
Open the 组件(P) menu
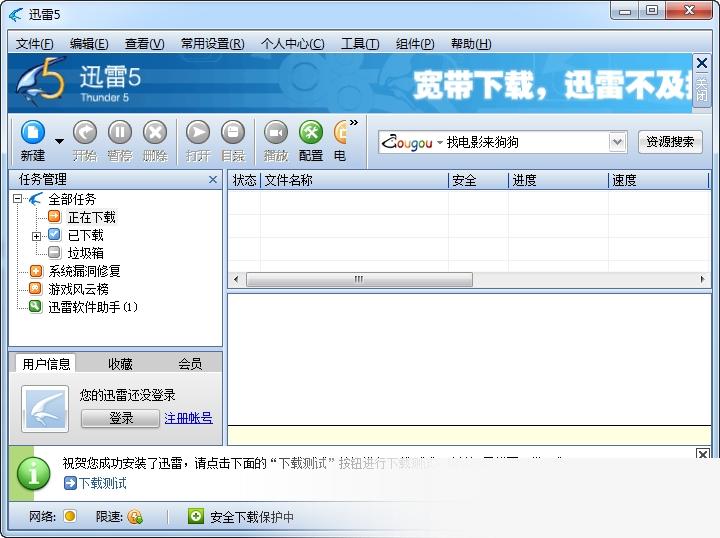point(415,44)
